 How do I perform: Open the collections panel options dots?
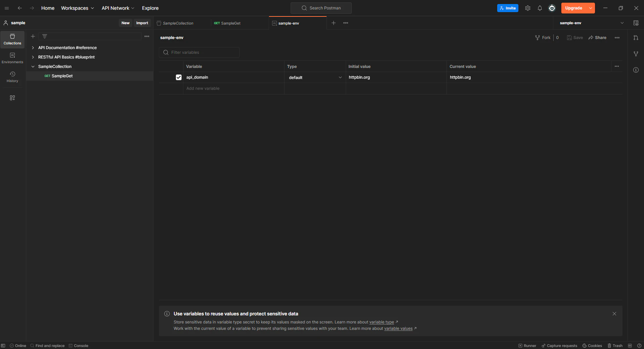click(147, 36)
